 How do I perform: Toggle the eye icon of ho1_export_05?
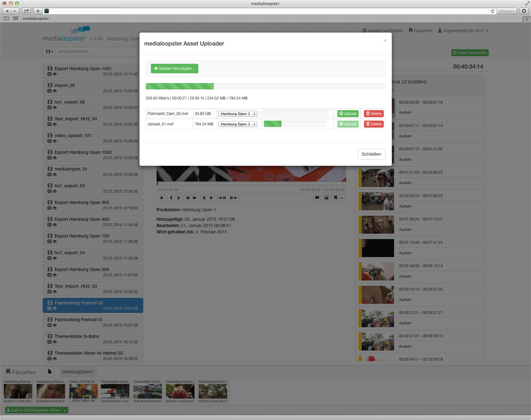[55, 191]
